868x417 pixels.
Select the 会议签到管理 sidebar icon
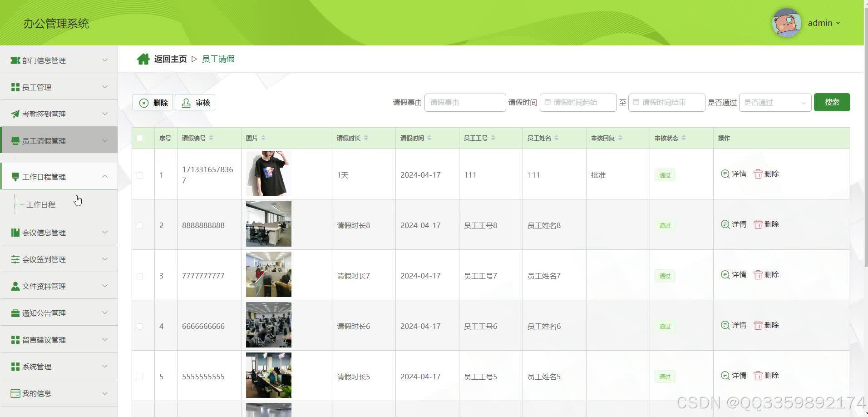click(15, 259)
